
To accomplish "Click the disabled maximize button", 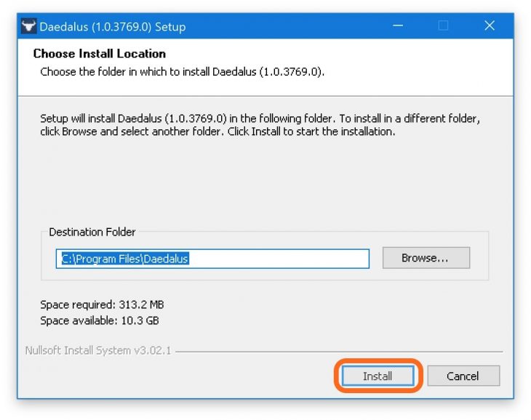I will pyautogui.click(x=443, y=25).
